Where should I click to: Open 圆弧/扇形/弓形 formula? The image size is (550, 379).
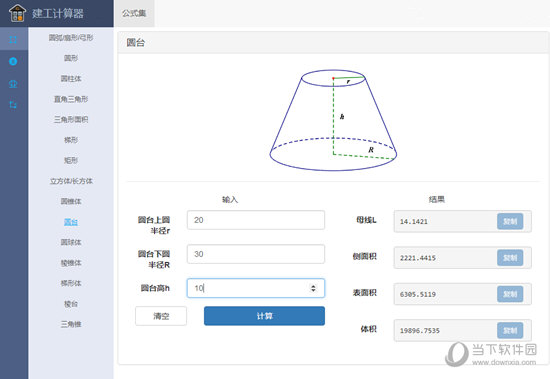tap(71, 38)
